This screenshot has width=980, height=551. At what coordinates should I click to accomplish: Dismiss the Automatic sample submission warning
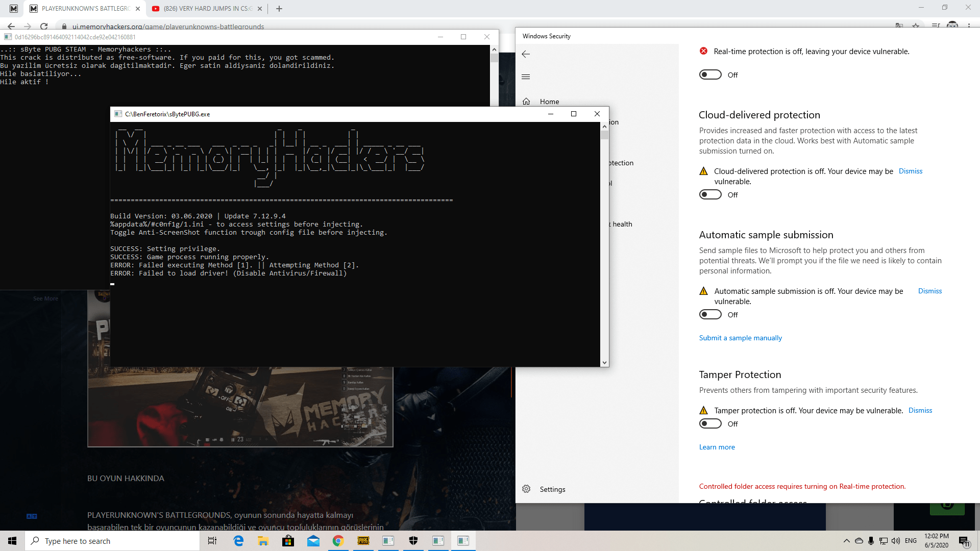[x=930, y=291]
